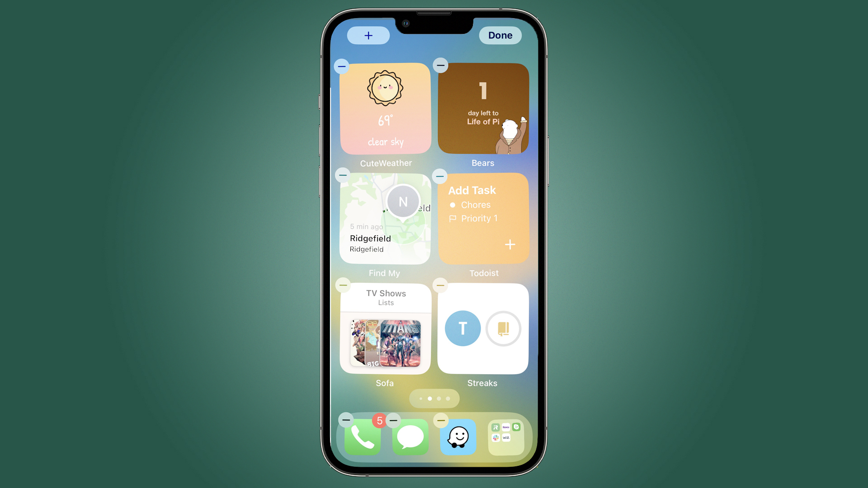Screen dimensions: 868x488
Task: Remove the Find My widget
Action: click(343, 176)
